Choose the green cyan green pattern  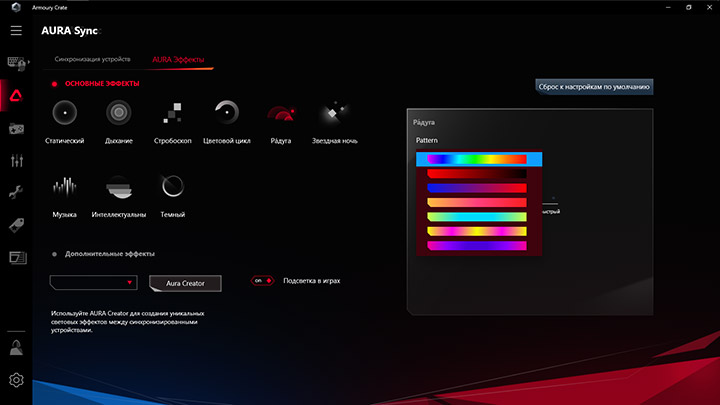click(477, 217)
